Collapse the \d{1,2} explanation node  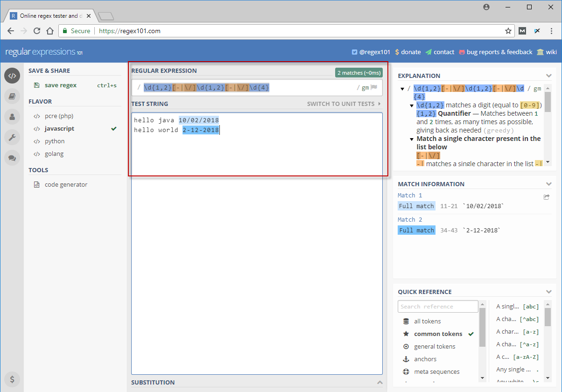tap(411, 105)
